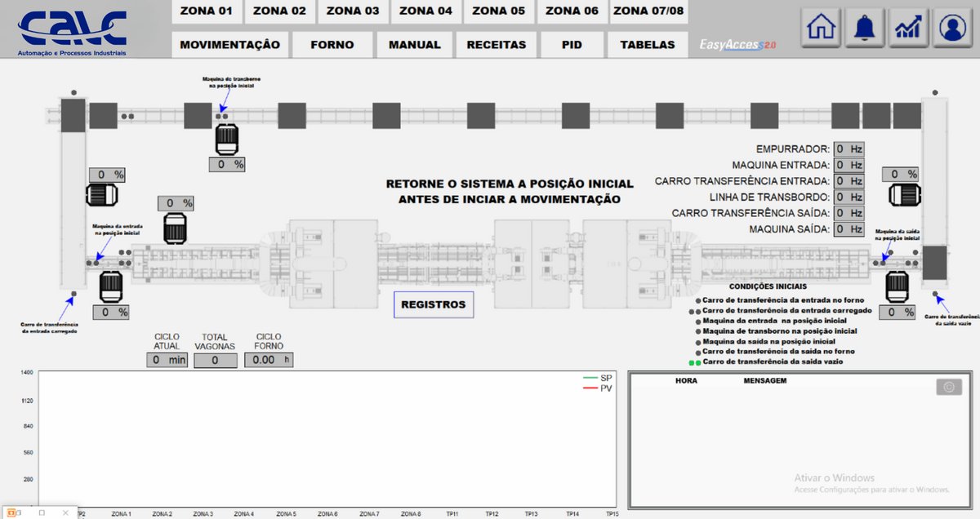Image resolution: width=980 pixels, height=519 pixels.
Task: Click green indicator for saída vazio condition
Action: tap(694, 362)
